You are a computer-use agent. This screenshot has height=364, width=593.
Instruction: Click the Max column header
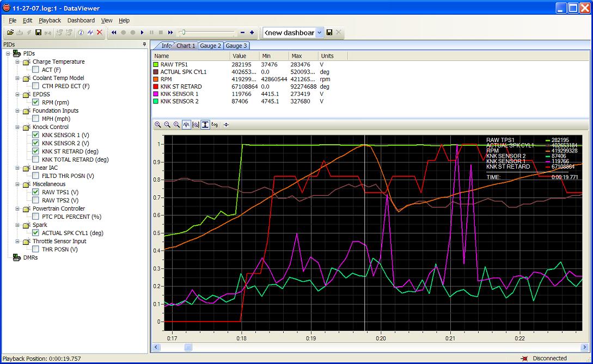[x=303, y=56]
